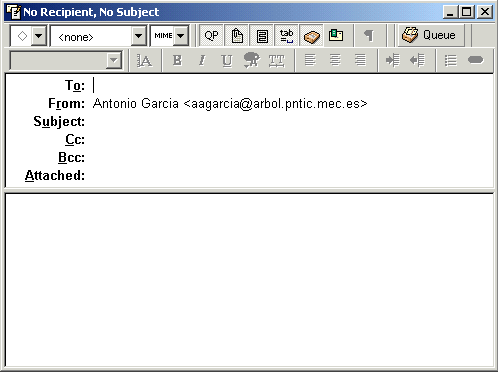Toggle the text-as-document attachment button
Viewport: 498px width, 372px height.
237,35
